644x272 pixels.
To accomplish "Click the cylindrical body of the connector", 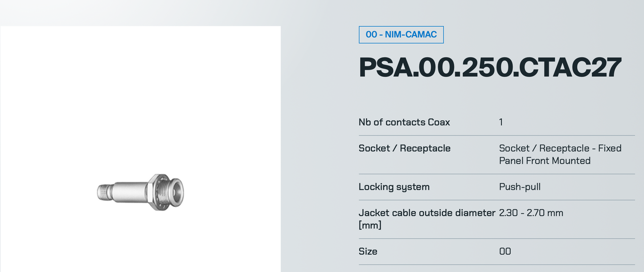I will click(130, 192).
